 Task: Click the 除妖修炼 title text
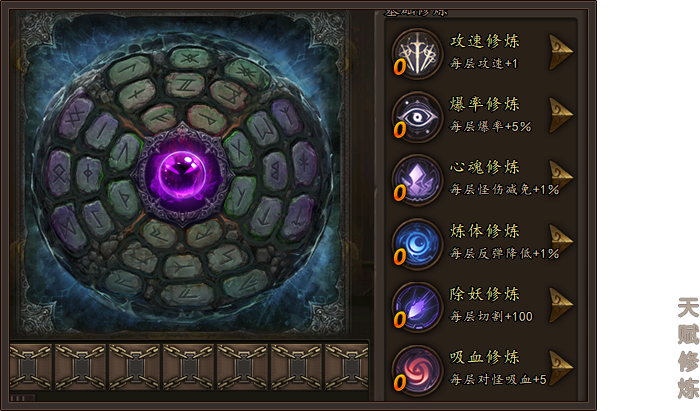click(484, 294)
